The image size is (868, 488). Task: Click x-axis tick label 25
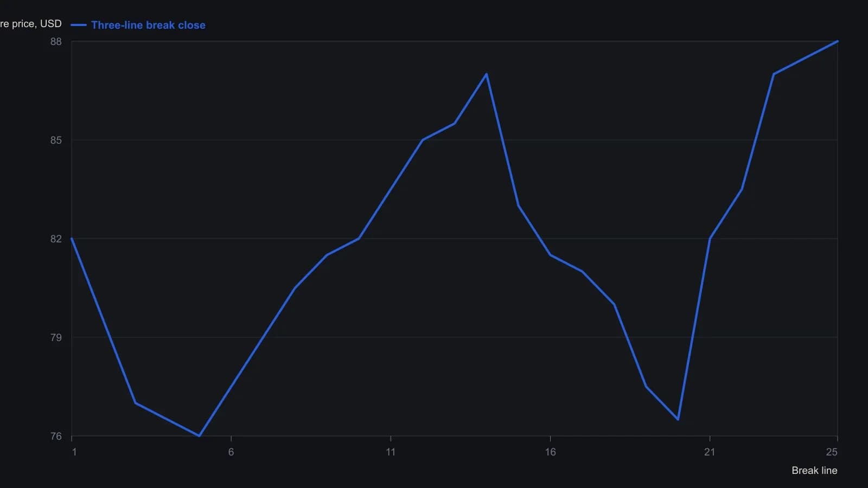832,452
